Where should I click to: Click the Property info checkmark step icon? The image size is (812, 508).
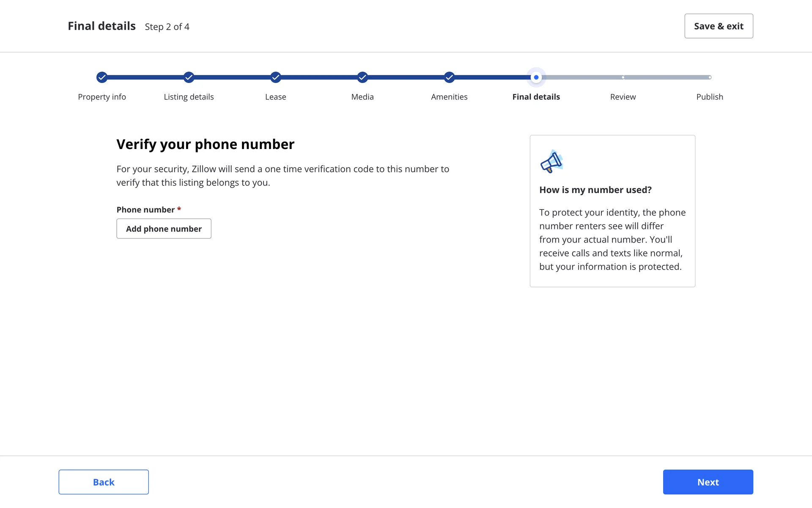click(102, 77)
